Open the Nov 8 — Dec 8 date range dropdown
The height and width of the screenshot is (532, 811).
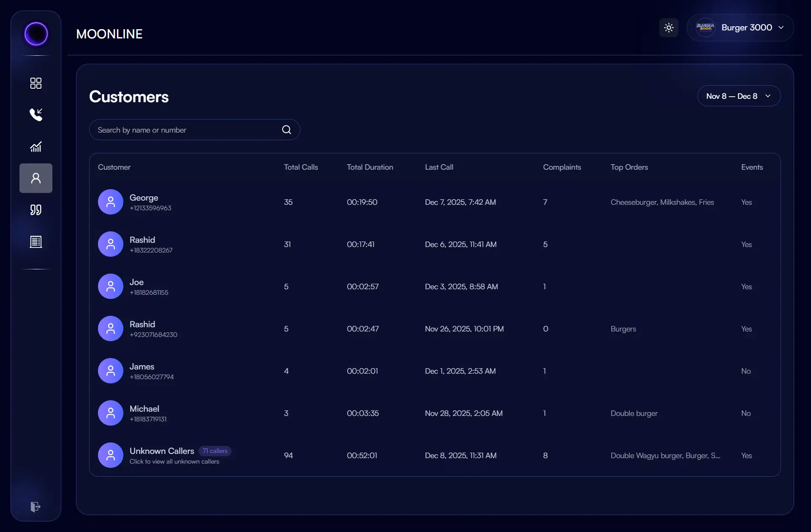coord(738,96)
